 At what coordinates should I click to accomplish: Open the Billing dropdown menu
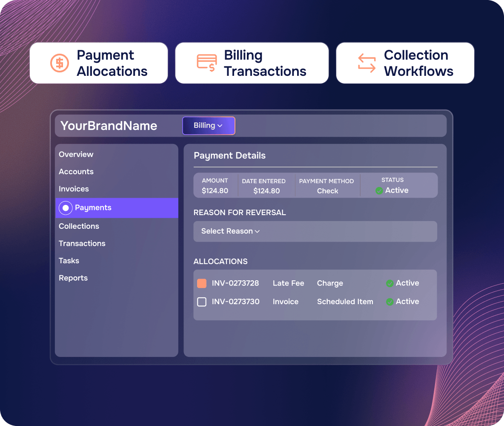coord(209,126)
